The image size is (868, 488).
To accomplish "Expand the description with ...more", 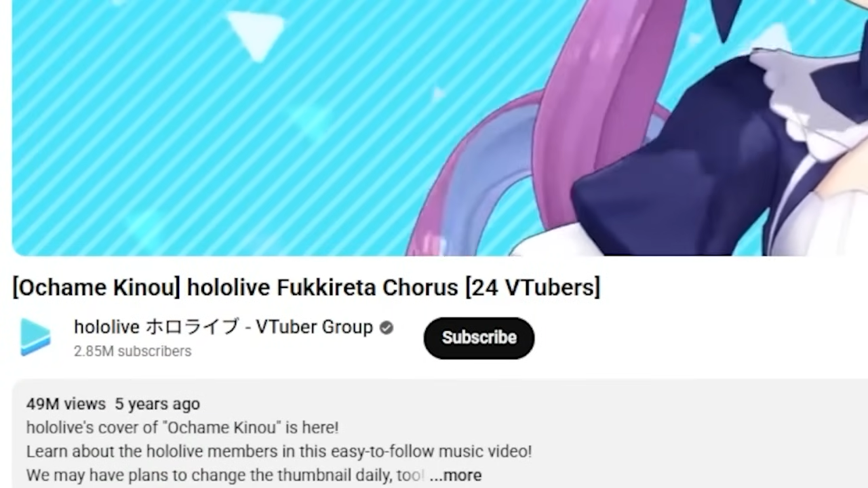I will click(456, 475).
